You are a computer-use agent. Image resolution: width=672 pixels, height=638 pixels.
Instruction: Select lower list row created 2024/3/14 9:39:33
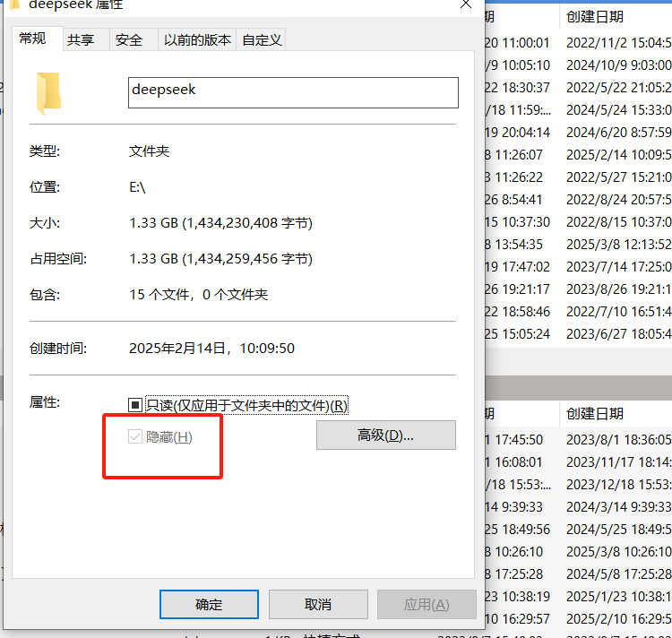coord(578,507)
